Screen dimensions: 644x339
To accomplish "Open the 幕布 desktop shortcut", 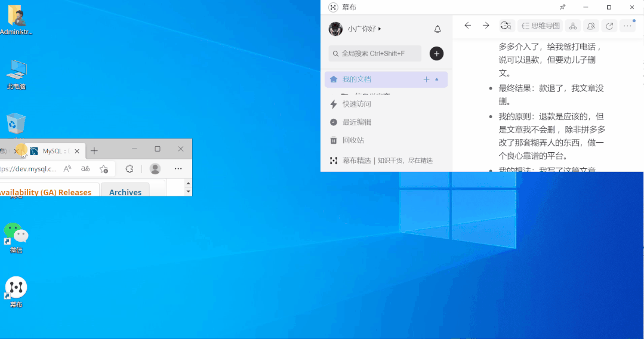I will click(x=16, y=292).
